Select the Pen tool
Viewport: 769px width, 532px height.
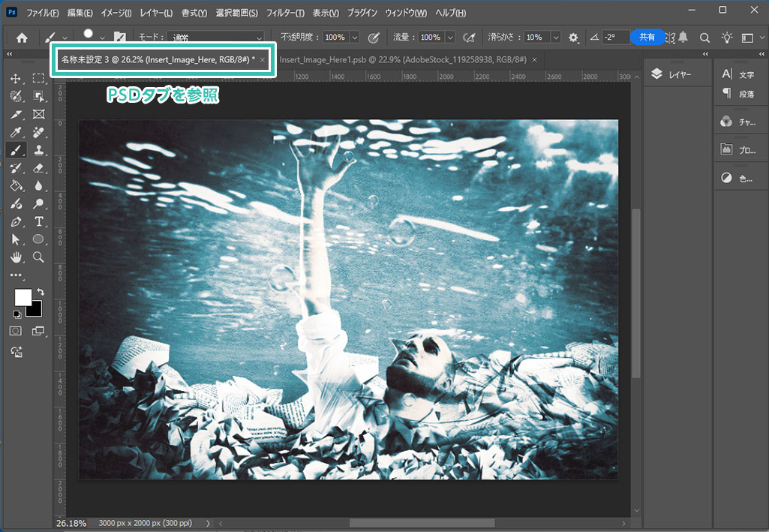point(16,221)
